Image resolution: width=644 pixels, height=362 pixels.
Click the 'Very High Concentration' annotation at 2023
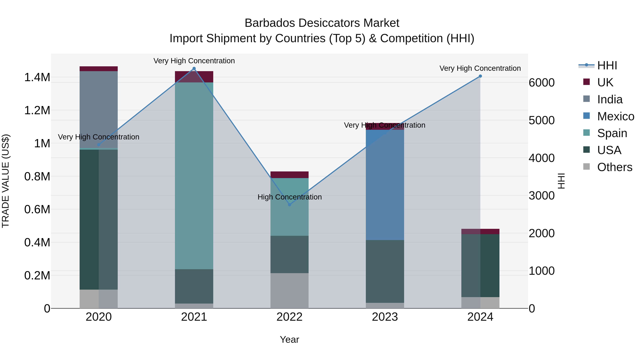click(x=385, y=125)
